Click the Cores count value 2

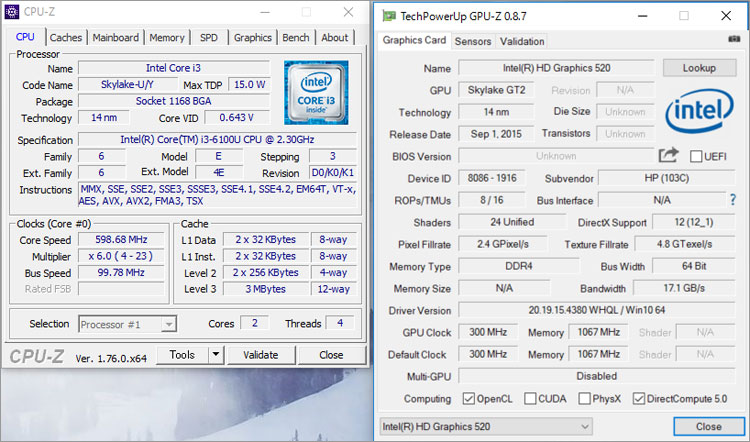[254, 323]
